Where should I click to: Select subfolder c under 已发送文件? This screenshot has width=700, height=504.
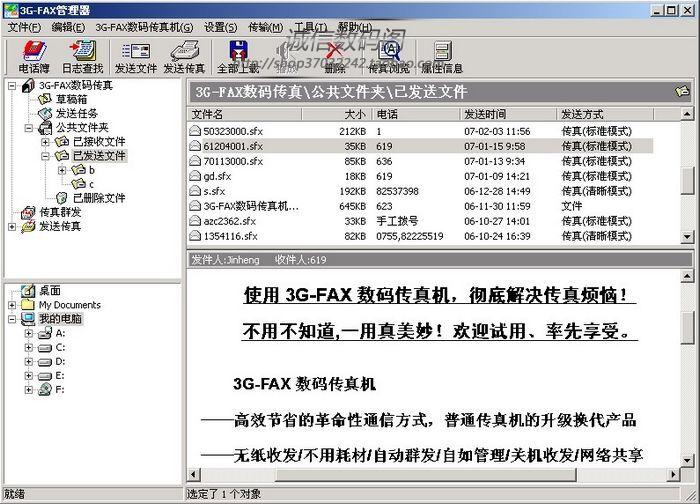91,184
